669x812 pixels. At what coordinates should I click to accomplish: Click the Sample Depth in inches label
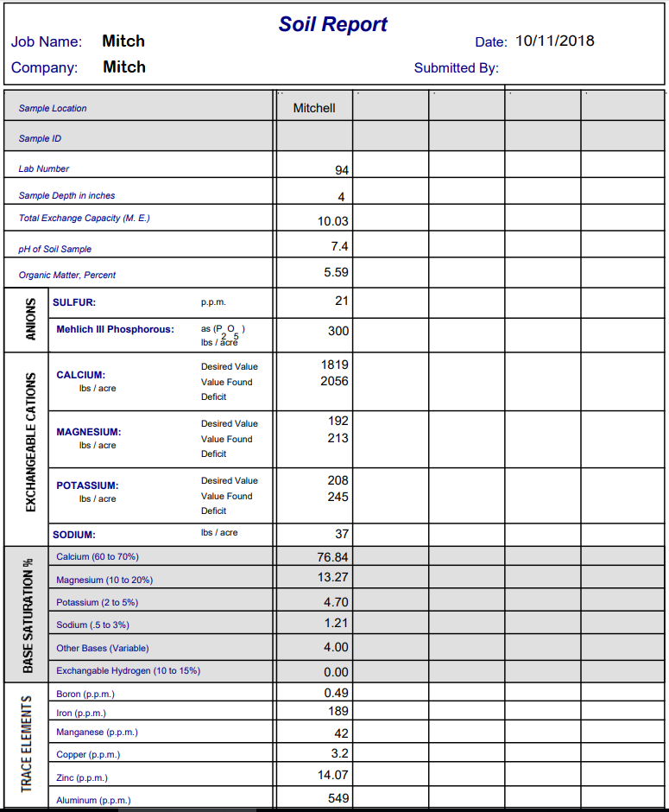(x=66, y=195)
